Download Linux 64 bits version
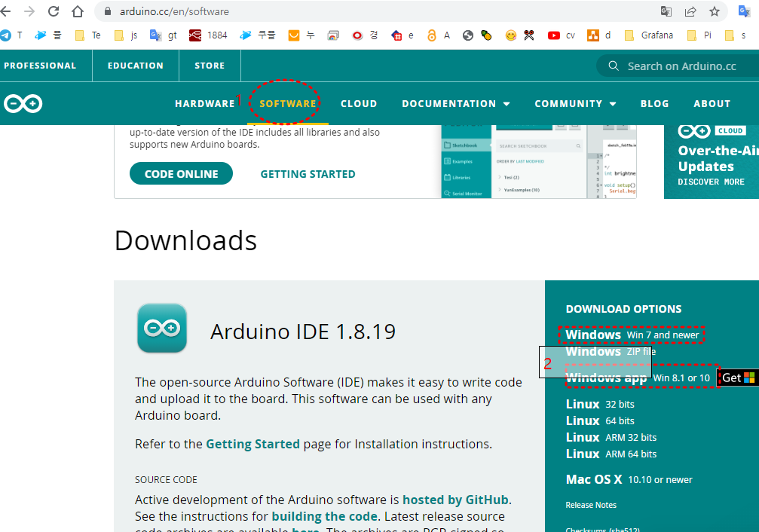 click(x=600, y=420)
